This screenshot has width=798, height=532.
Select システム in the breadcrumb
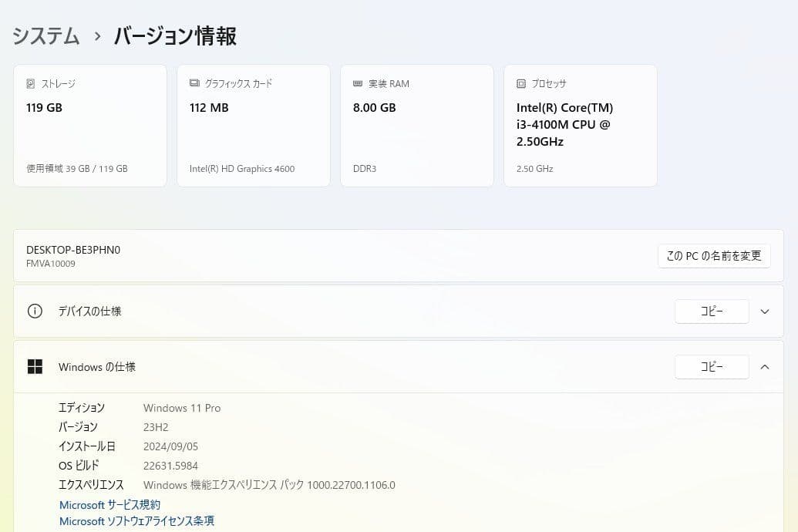(45, 35)
